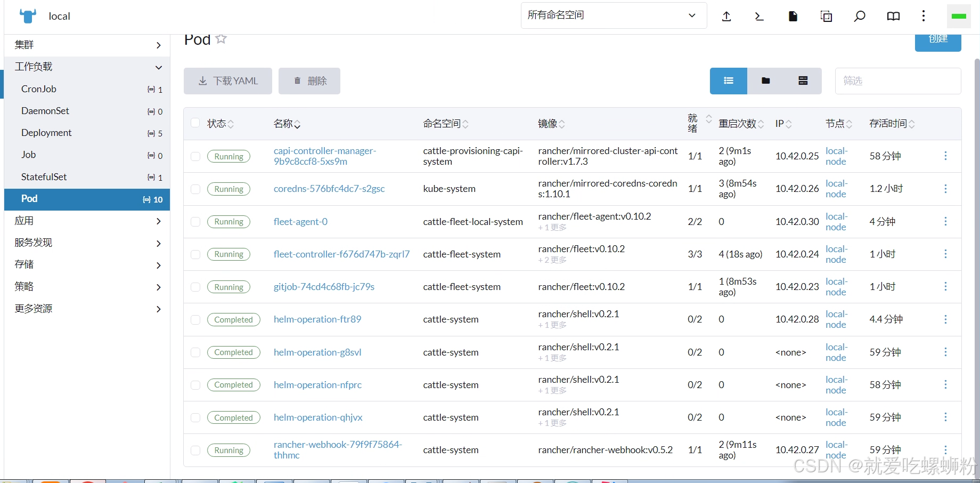Check the fleet-agent-0 row checkbox
980x483 pixels.
195,221
